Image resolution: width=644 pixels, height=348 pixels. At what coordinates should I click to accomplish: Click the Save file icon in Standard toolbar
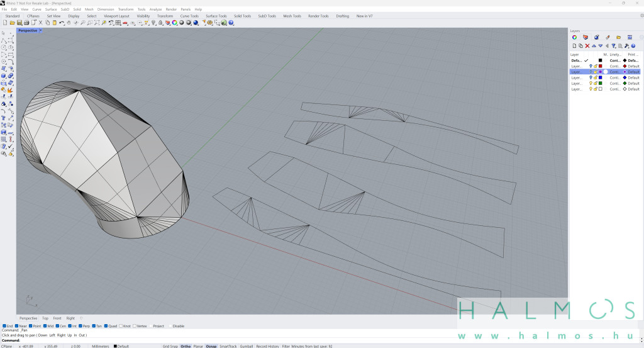coord(20,23)
